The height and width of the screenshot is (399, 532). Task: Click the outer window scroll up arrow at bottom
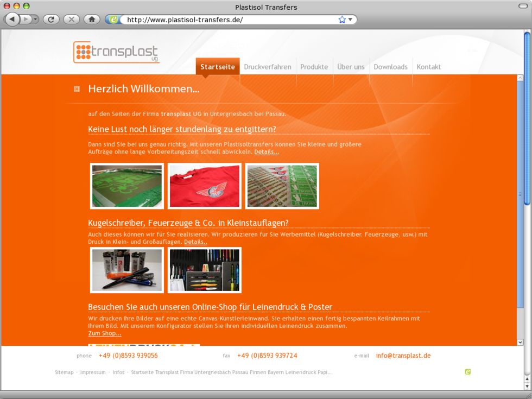coord(527,379)
